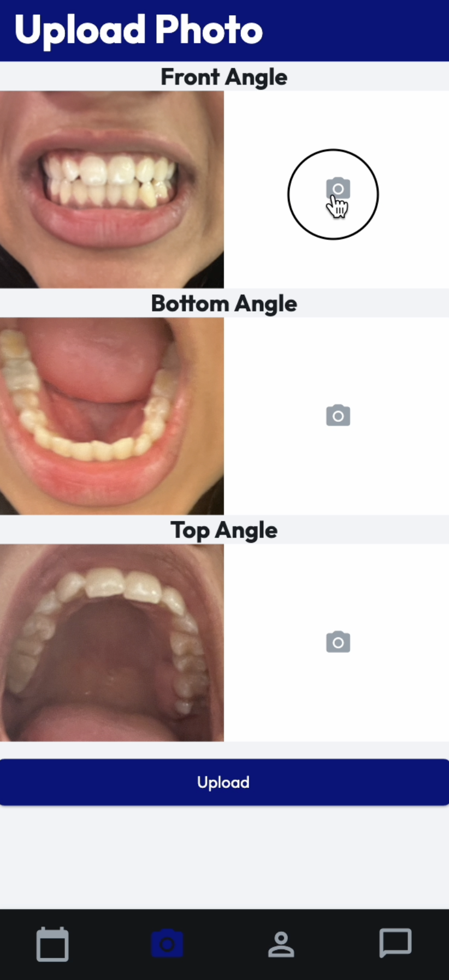Open the profile tab in bottom navigation
This screenshot has width=449, height=980.
(281, 944)
